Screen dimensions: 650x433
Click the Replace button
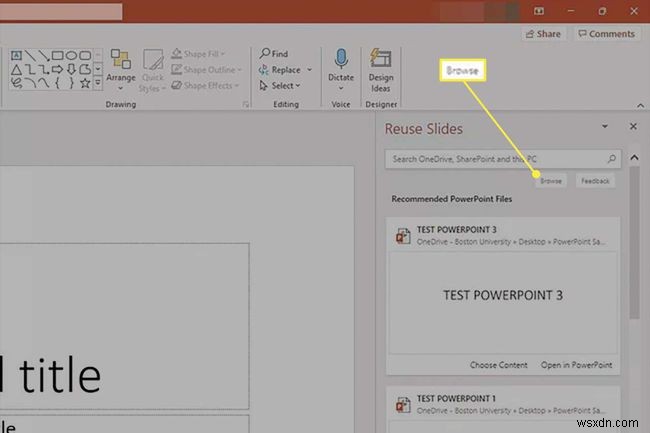tap(280, 70)
